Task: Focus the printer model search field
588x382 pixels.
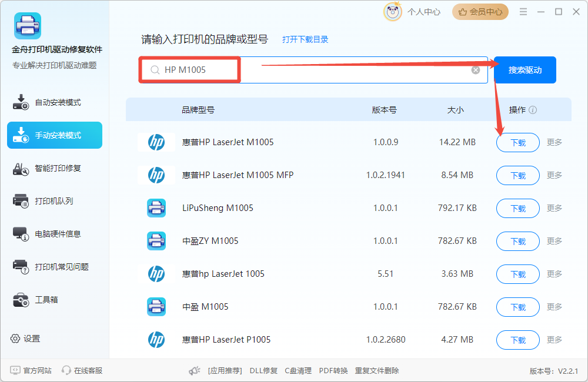Action: point(313,70)
